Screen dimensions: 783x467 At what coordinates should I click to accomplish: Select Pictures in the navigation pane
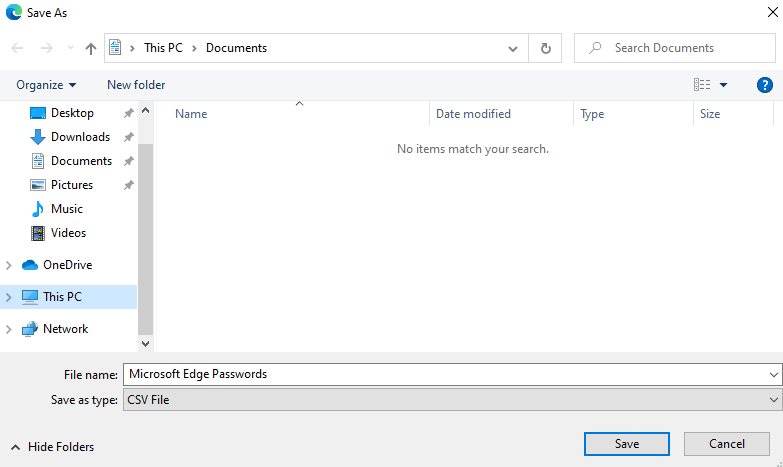(72, 185)
